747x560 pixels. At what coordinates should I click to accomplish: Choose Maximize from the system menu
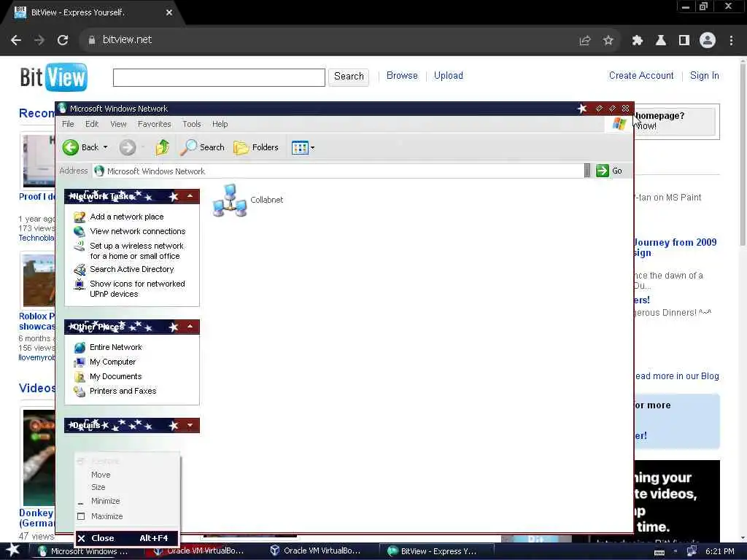pos(127,516)
